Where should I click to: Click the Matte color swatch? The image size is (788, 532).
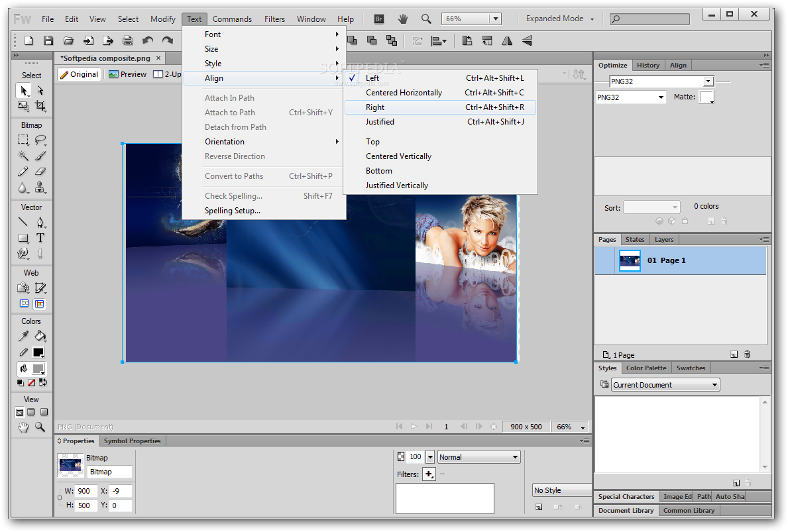click(706, 97)
